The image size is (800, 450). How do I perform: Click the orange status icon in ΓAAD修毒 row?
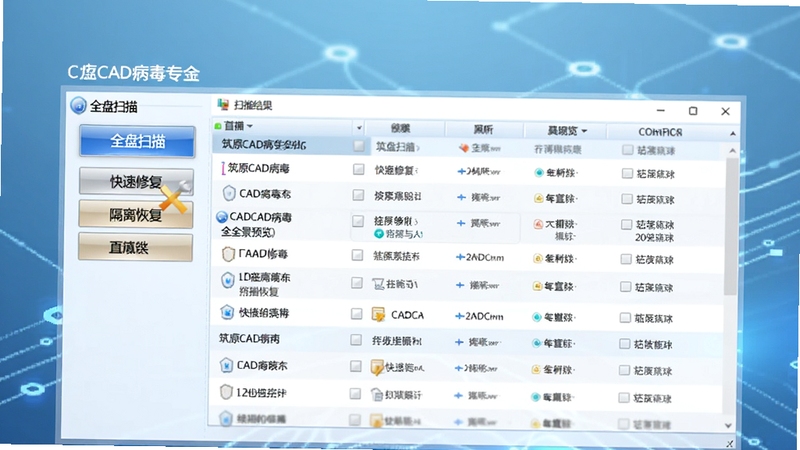tap(537, 258)
